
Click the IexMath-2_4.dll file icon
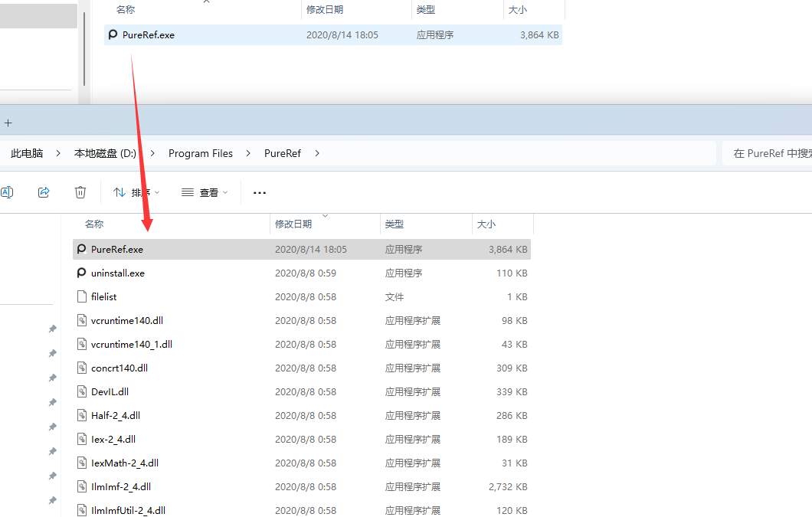[81, 463]
